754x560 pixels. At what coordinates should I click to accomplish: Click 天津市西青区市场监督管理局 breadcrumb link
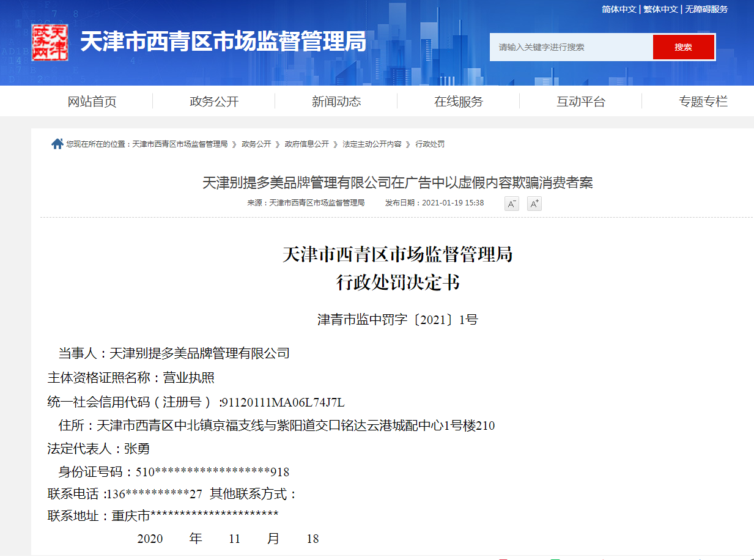coord(180,144)
